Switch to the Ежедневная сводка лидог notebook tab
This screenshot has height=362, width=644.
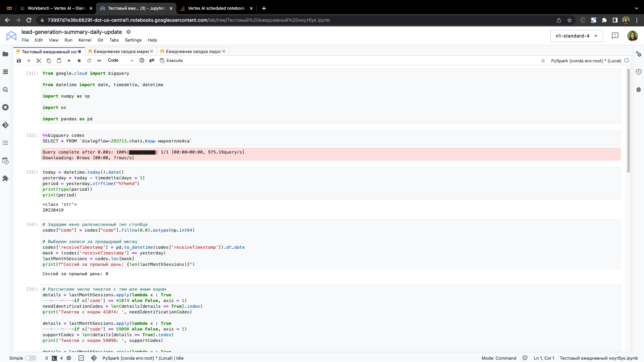click(x=193, y=51)
